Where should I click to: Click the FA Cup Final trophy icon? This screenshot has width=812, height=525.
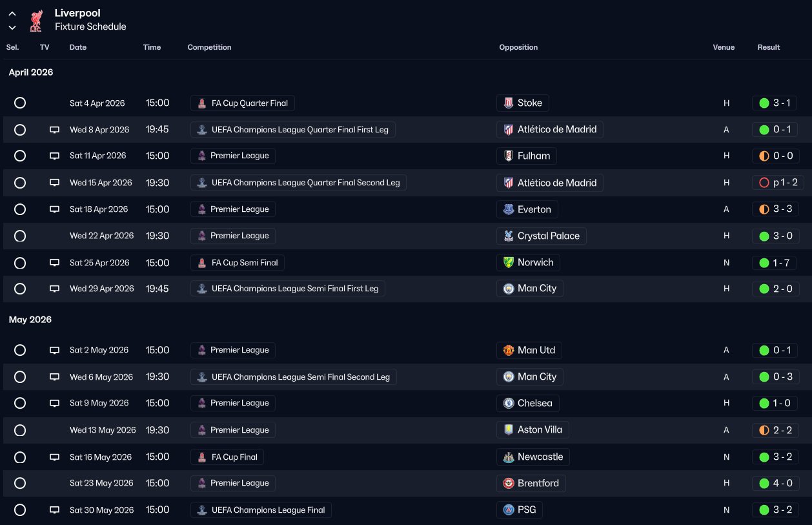202,457
